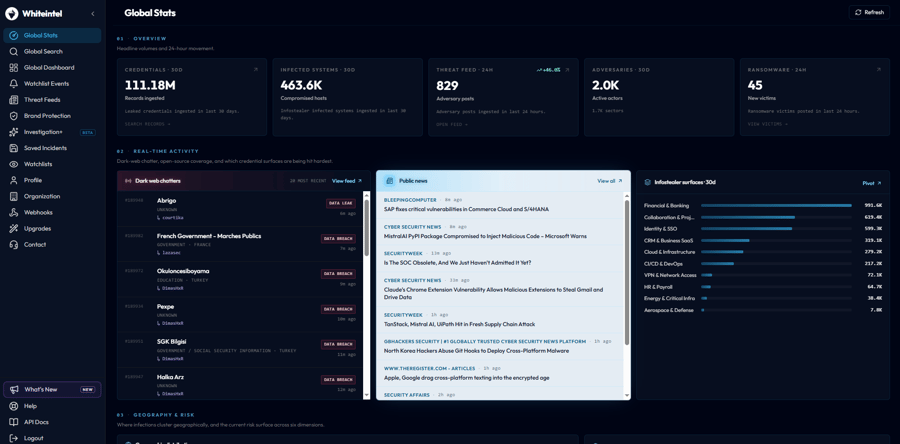Viewport: 900px width, 444px height.
Task: Click the Search Records link
Action: click(148, 124)
